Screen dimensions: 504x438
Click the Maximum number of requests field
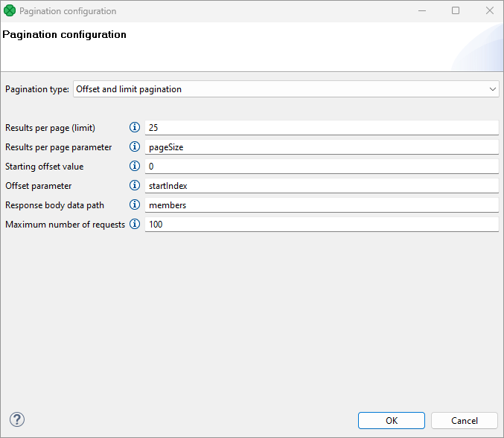[x=321, y=224]
